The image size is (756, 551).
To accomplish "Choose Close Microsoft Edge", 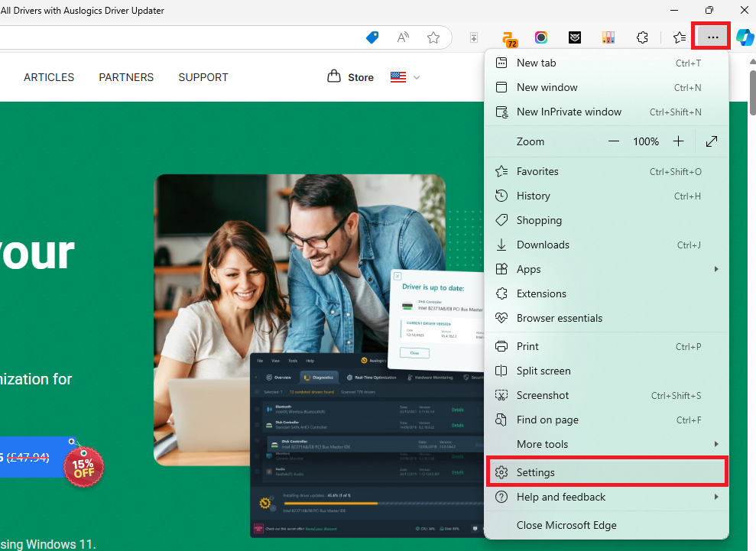I will [x=606, y=525].
